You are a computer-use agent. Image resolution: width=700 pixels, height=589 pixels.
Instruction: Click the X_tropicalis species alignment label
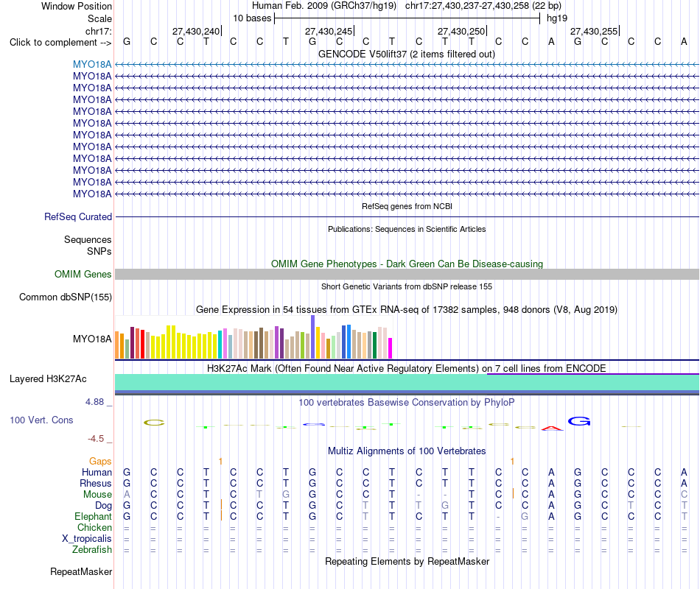(87, 539)
